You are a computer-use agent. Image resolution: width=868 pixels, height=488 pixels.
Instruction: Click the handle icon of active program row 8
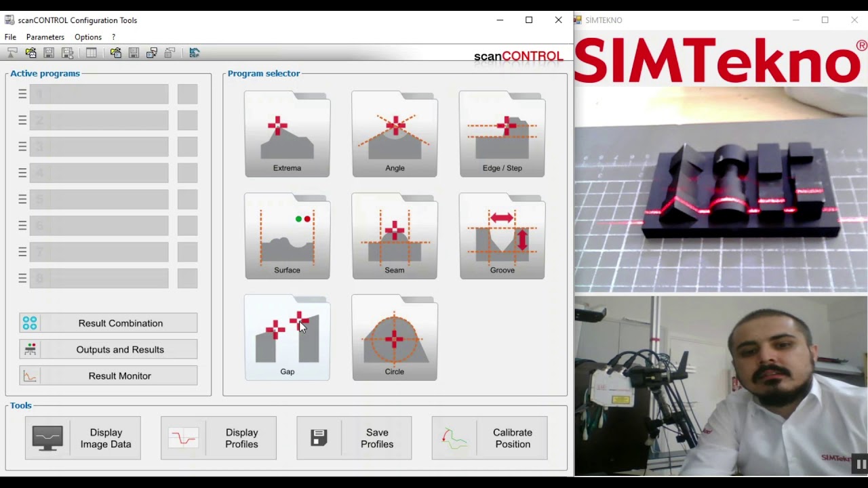pyautogui.click(x=22, y=278)
